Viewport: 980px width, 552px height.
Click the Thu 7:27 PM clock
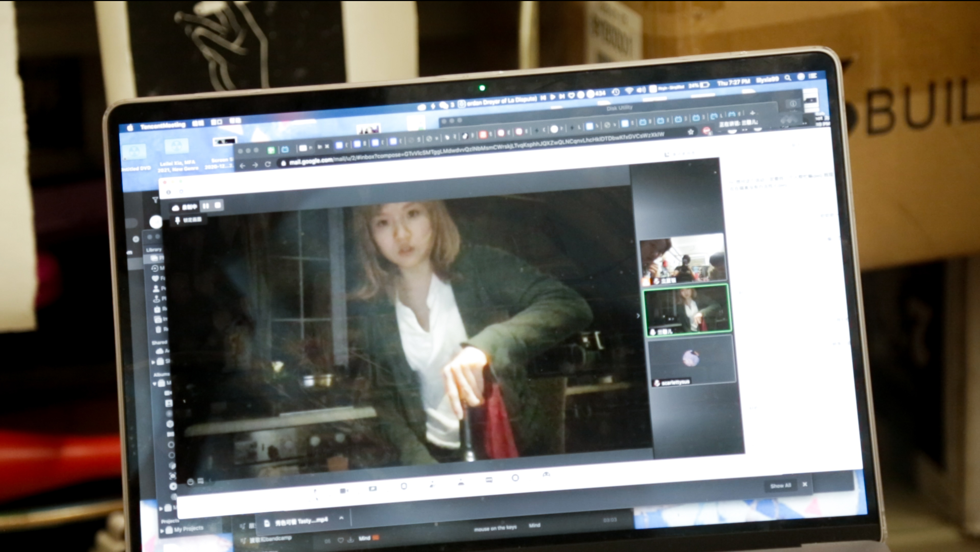point(734,83)
